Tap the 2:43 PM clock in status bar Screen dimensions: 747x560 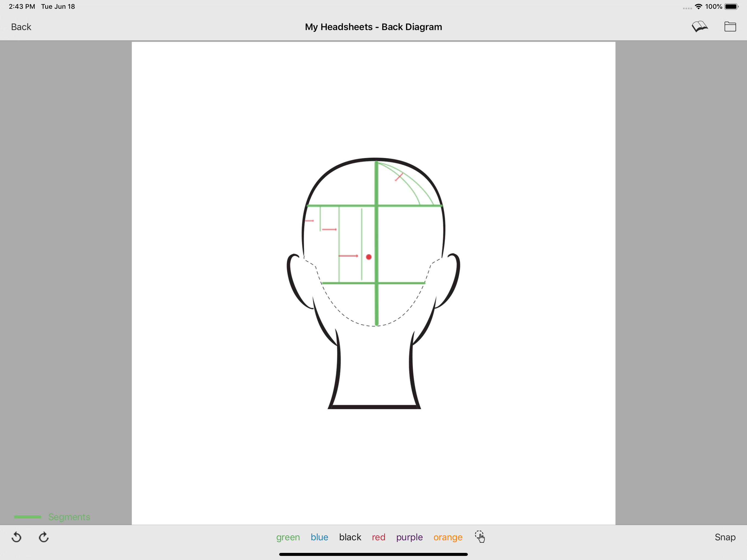(22, 7)
